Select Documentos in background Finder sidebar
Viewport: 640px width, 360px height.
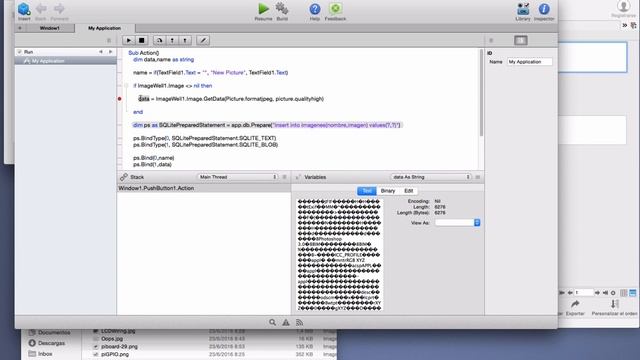[49, 333]
